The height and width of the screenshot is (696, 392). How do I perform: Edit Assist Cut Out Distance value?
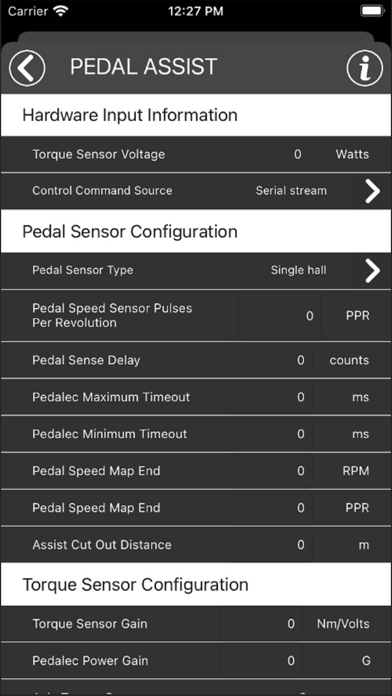point(271,545)
